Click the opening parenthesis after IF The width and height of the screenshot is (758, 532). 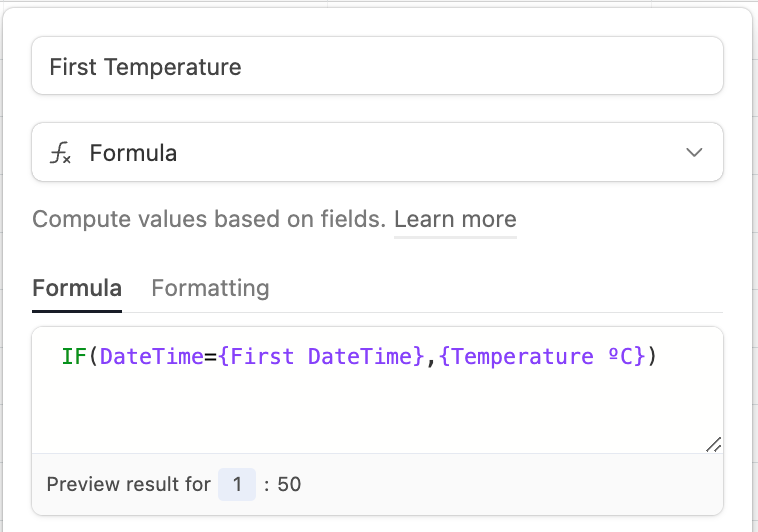point(93,356)
